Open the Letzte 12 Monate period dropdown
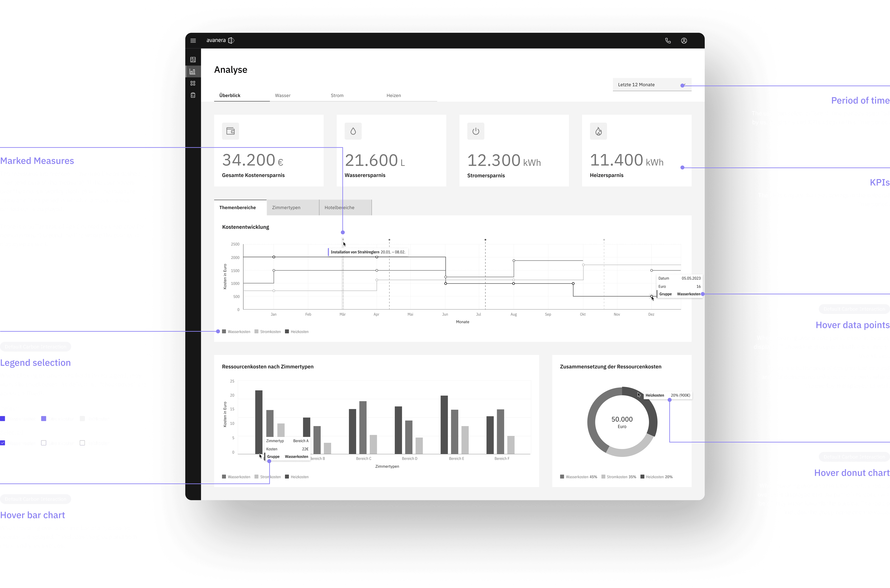 point(652,85)
